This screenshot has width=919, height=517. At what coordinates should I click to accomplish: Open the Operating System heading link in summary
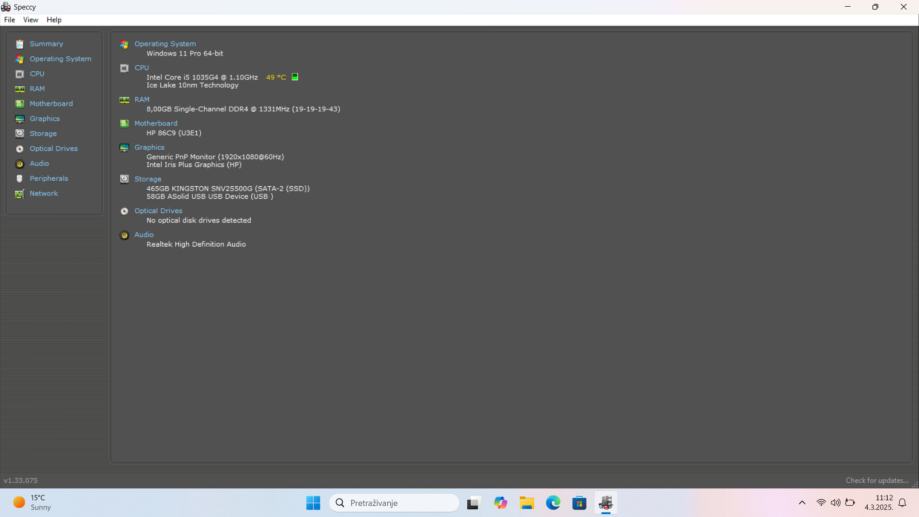pyautogui.click(x=165, y=44)
